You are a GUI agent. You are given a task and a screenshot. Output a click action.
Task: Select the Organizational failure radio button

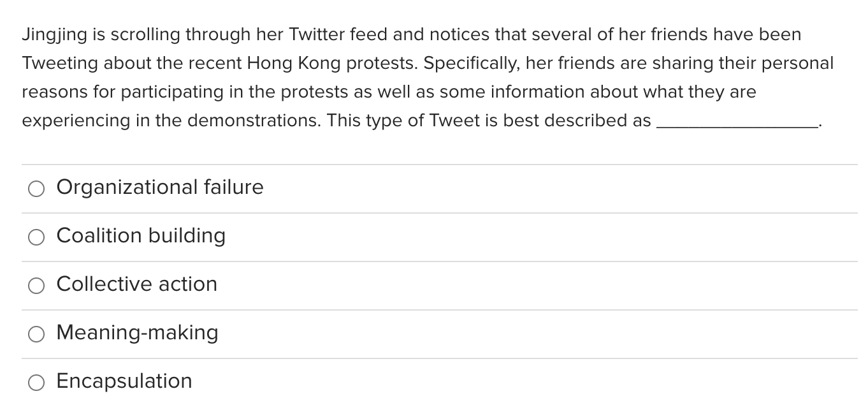pyautogui.click(x=36, y=188)
